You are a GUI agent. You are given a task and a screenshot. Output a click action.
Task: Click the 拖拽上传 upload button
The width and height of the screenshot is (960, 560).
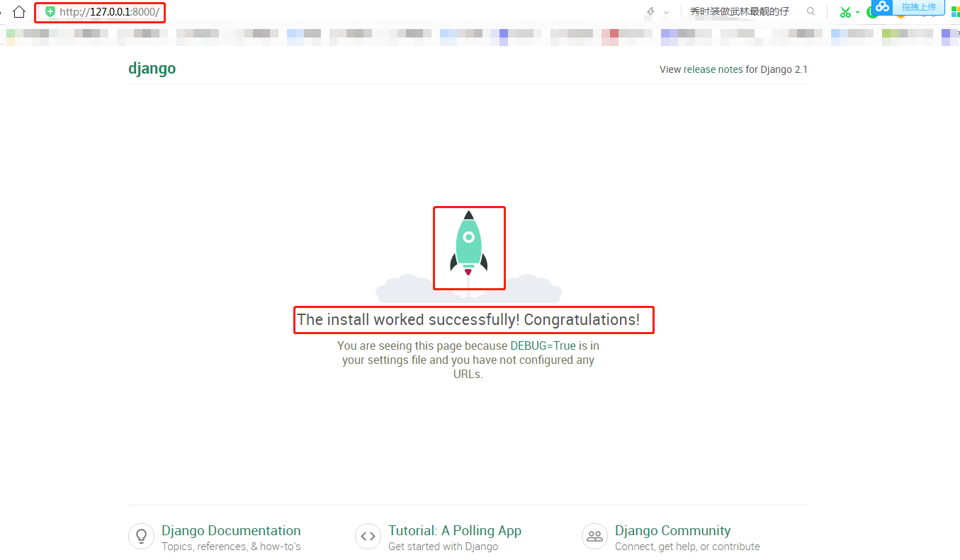[919, 7]
